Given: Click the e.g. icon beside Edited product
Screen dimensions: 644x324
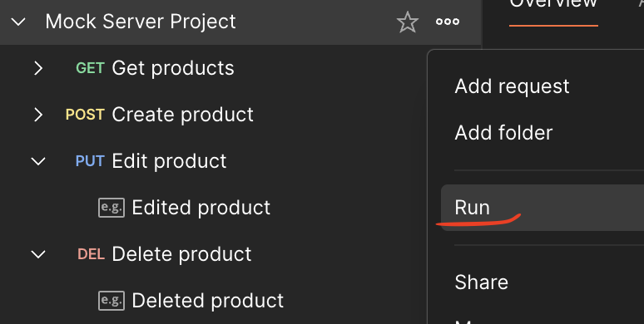Looking at the screenshot, I should point(111,208).
